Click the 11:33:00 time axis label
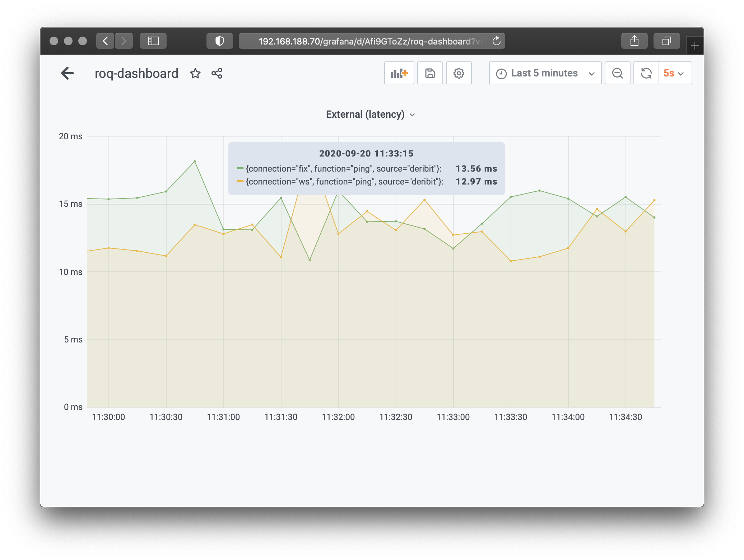This screenshot has height=560, width=744. coord(453,417)
